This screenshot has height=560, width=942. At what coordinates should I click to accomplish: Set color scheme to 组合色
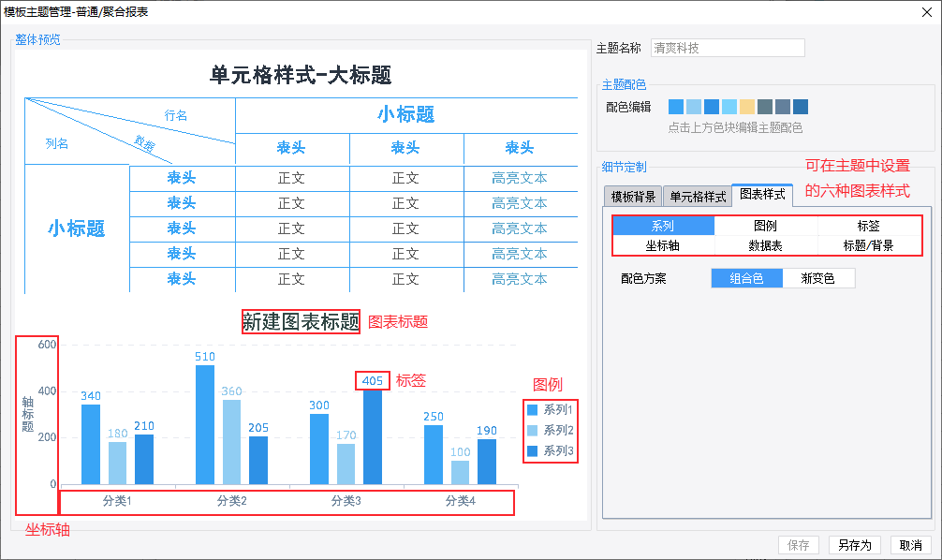(x=746, y=278)
